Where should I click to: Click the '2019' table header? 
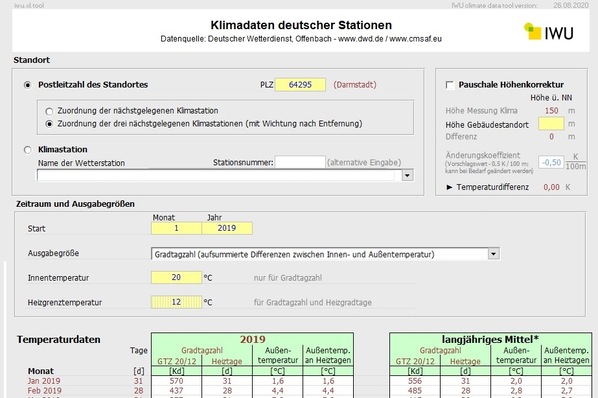(252, 339)
